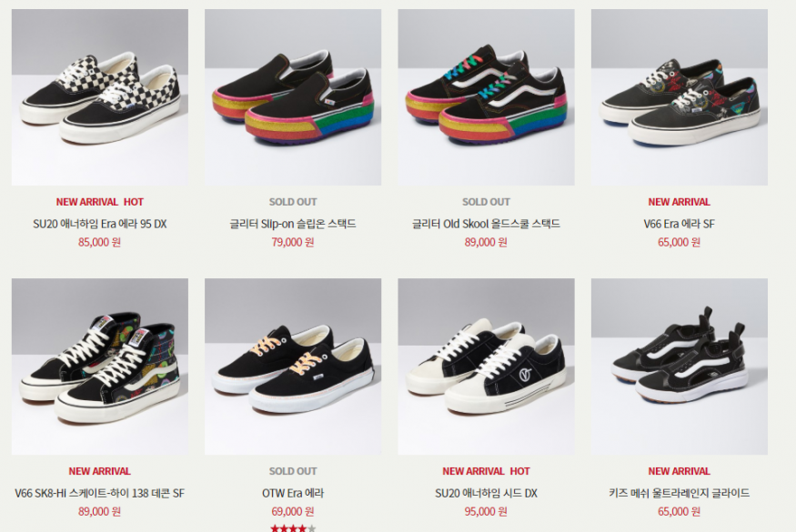Click the 글리터 Slip-on 슬립온 스택드 product name
The image size is (796, 532).
tap(293, 224)
